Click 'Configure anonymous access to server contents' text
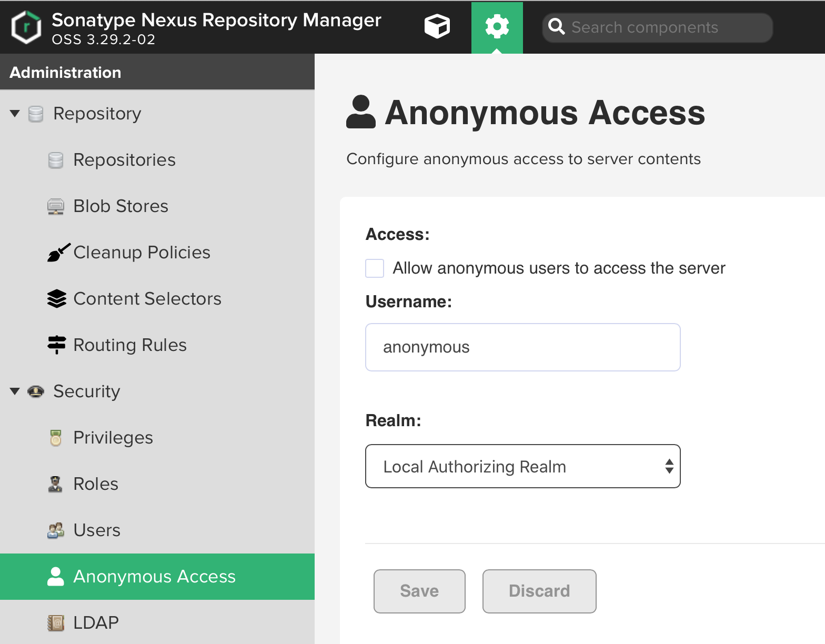 [x=524, y=159]
